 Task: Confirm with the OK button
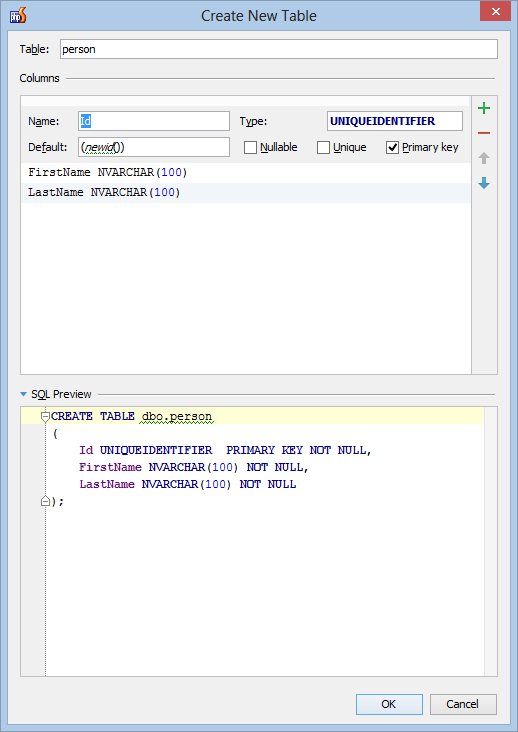(389, 704)
